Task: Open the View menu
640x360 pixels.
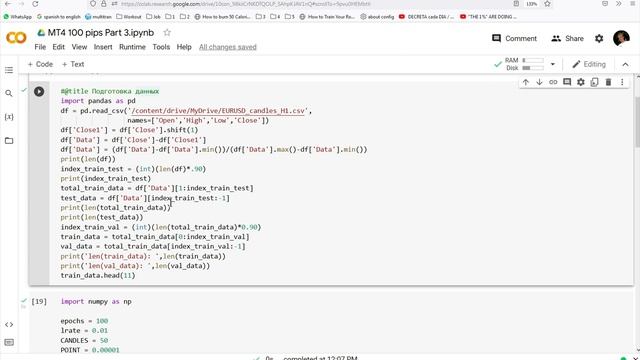Action: tap(79, 47)
